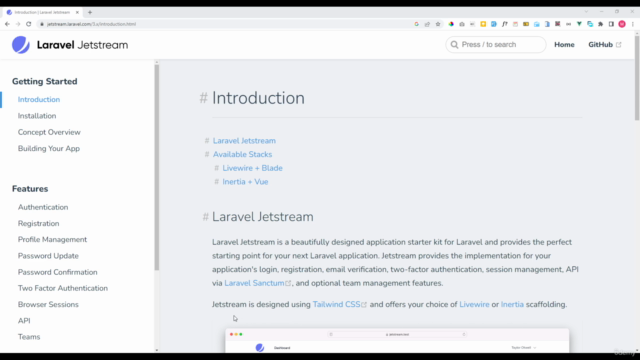
Task: Toggle the browser side panel icon
Action: [611, 24]
